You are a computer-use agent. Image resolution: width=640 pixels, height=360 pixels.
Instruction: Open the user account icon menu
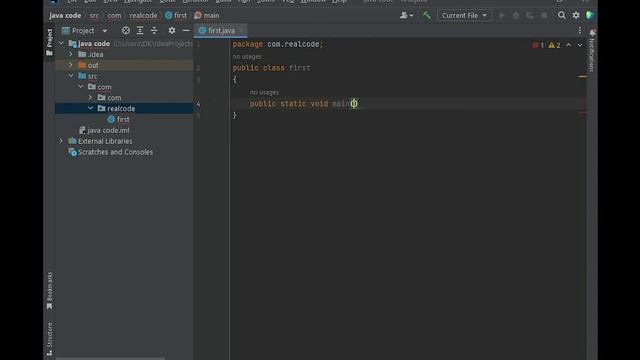[406, 16]
